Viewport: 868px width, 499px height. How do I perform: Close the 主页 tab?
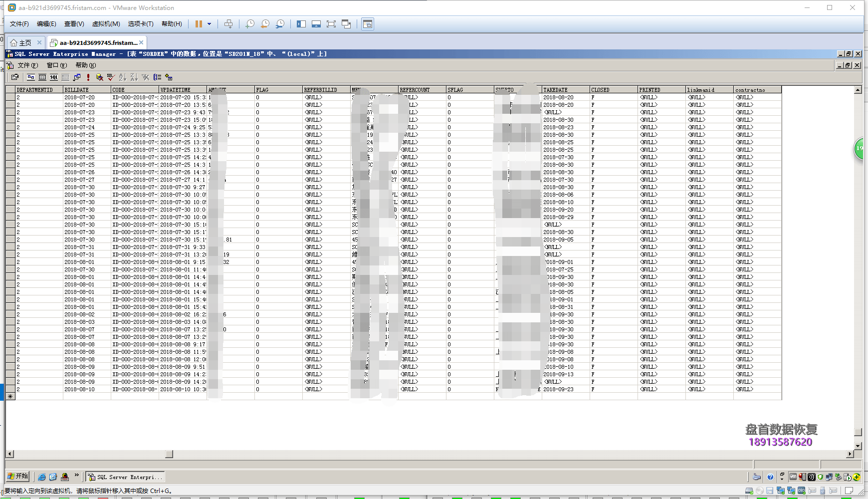pyautogui.click(x=39, y=42)
